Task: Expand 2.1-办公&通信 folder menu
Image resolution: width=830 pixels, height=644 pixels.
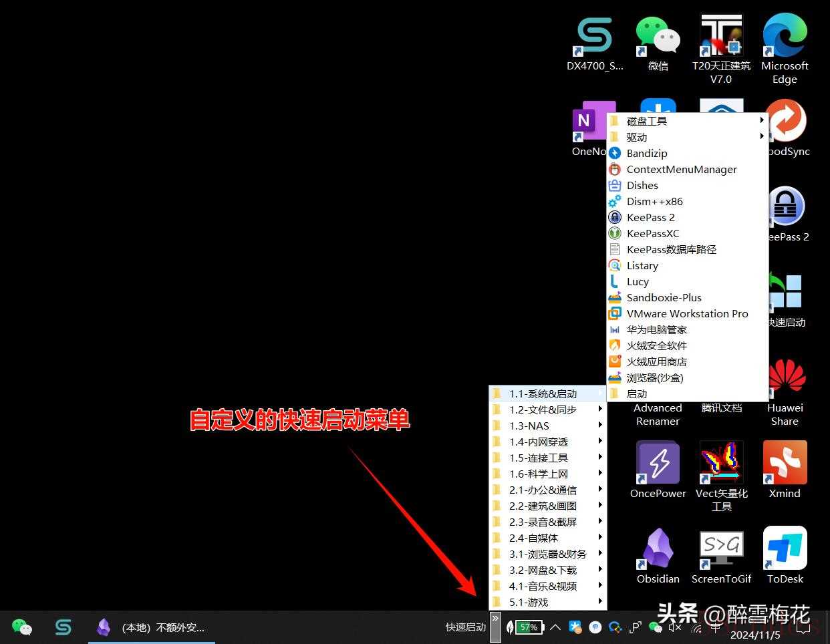Action: 547,490
